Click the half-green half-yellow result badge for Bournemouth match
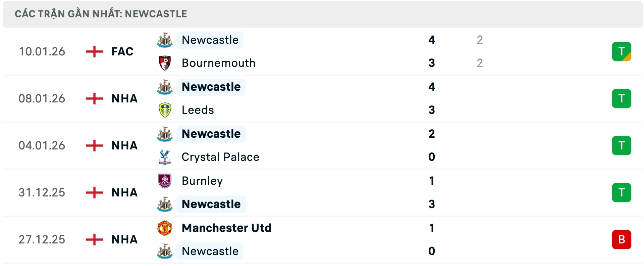Image resolution: width=644 pixels, height=266 pixels. tap(622, 51)
